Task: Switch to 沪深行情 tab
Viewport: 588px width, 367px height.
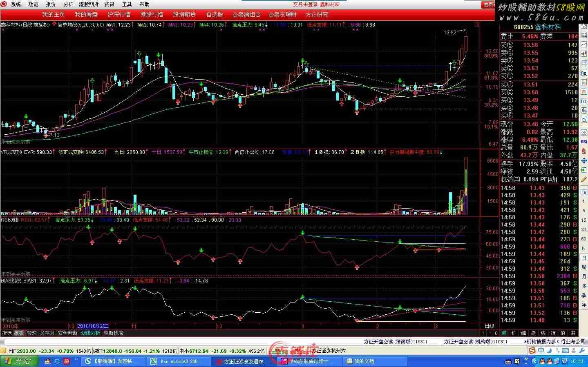Action: click(119, 15)
